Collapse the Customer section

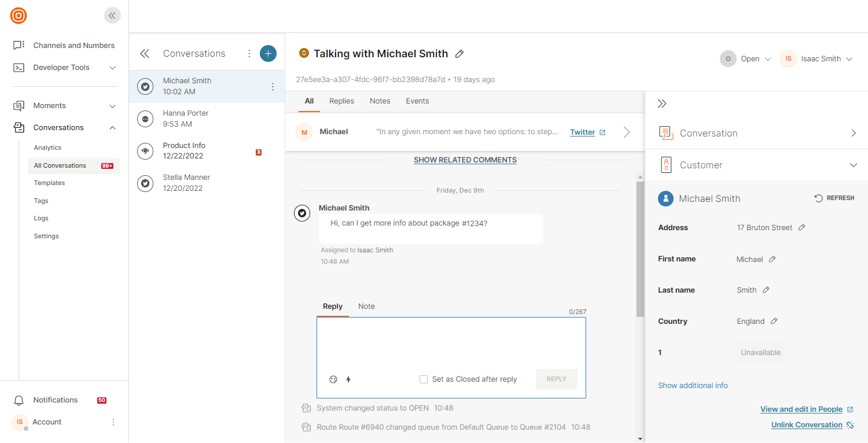(x=853, y=165)
